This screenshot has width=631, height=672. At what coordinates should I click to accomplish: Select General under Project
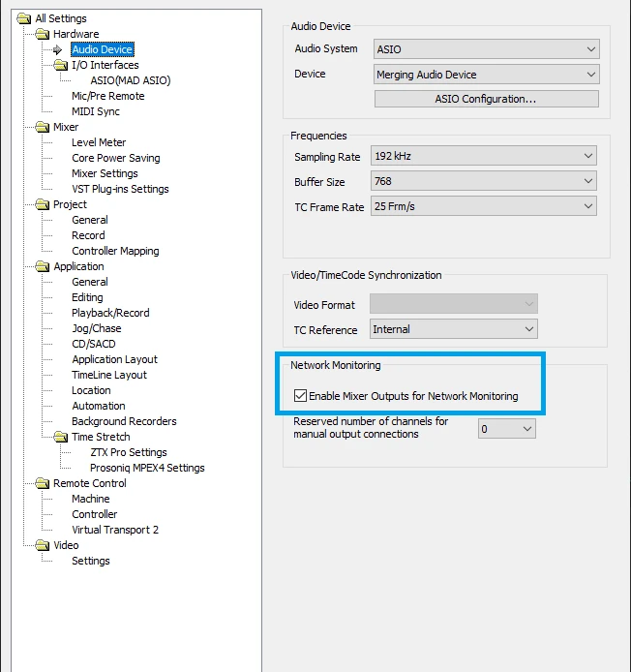[90, 220]
